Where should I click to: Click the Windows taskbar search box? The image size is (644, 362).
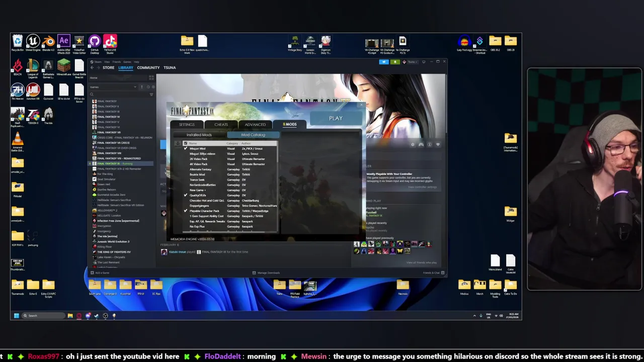[43, 316]
